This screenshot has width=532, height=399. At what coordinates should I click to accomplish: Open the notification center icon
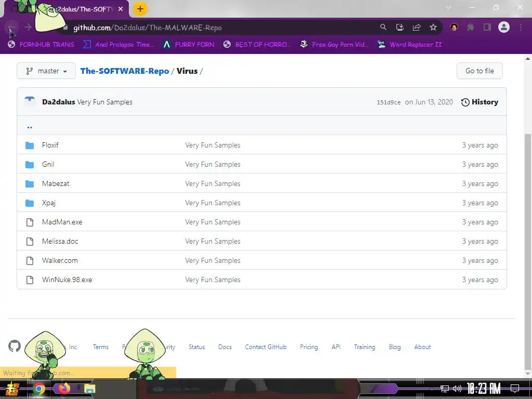(515, 389)
